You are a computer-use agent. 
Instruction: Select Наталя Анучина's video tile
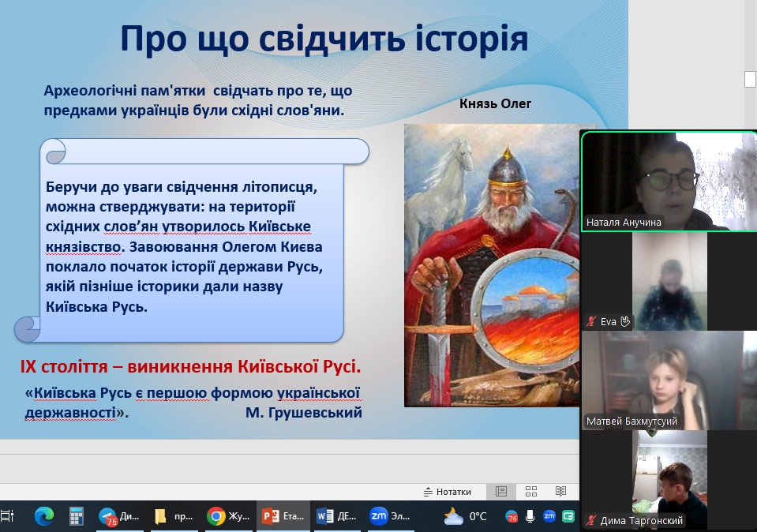pos(669,181)
